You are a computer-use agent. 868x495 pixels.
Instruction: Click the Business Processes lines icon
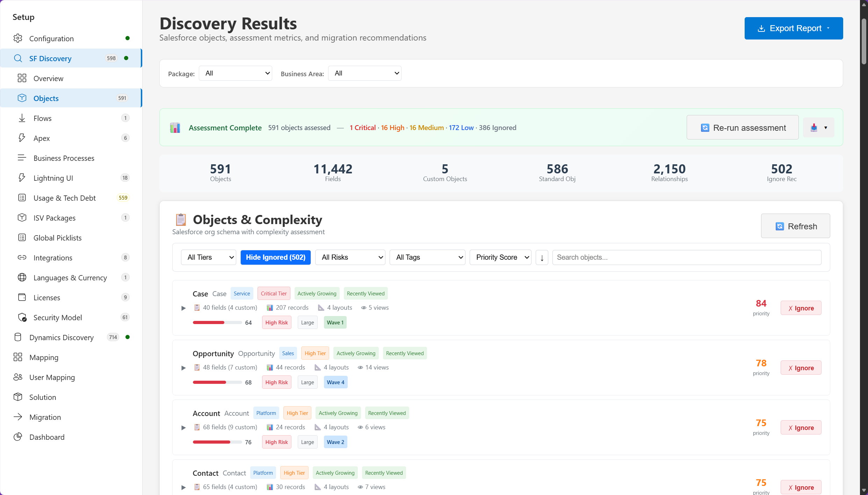[22, 158]
